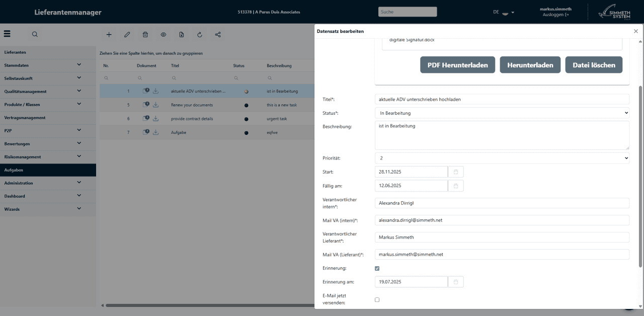Select the pencil edit icon
The image size is (644, 316).
click(x=127, y=34)
